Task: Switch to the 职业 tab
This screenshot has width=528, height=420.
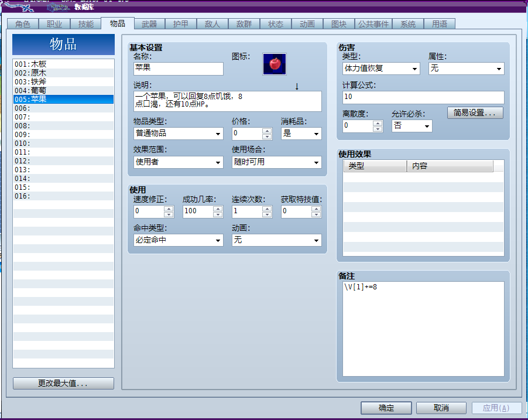Action: tap(54, 24)
